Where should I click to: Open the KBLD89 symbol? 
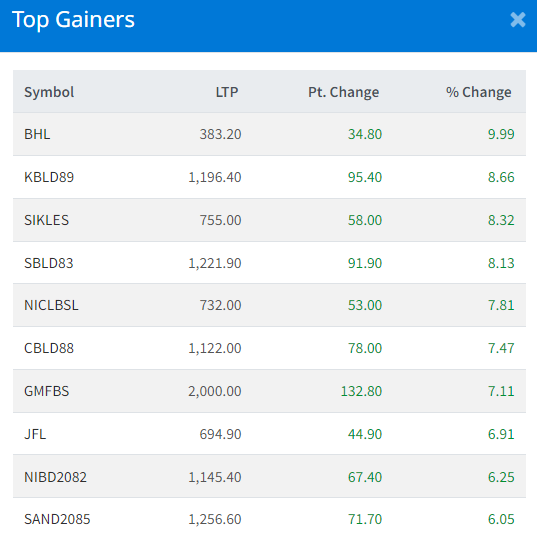(49, 177)
